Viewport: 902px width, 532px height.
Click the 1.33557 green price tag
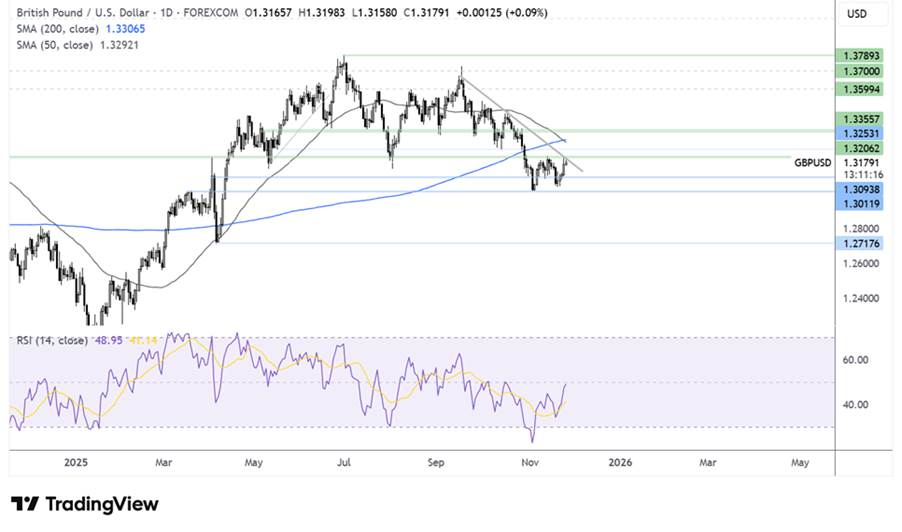[861, 118]
